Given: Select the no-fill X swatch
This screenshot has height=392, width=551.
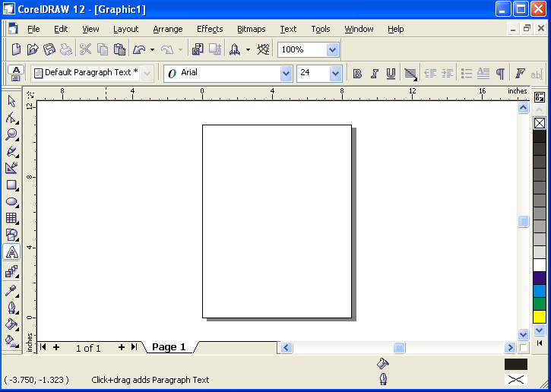Looking at the screenshot, I should tap(540, 123).
